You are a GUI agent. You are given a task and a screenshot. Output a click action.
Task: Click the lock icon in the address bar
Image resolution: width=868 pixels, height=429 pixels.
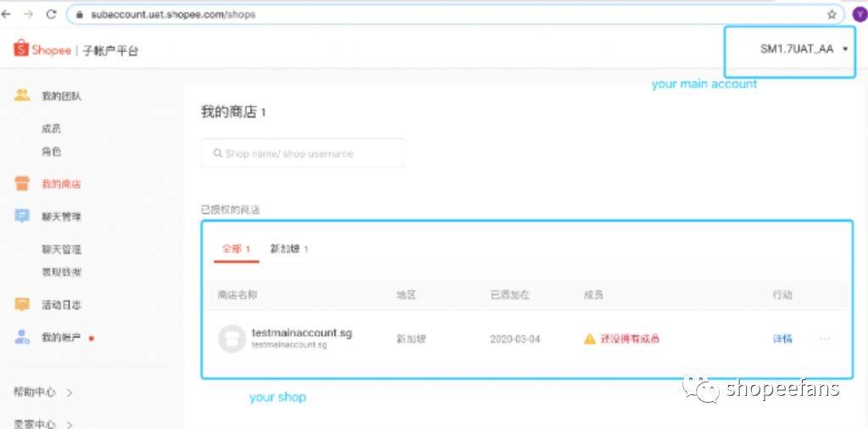(80, 15)
